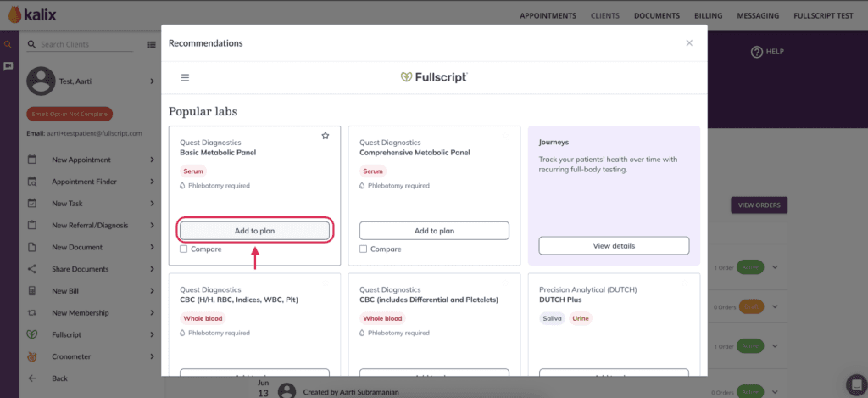Click the New Bill calculator icon
868x398 pixels.
[x=32, y=291]
